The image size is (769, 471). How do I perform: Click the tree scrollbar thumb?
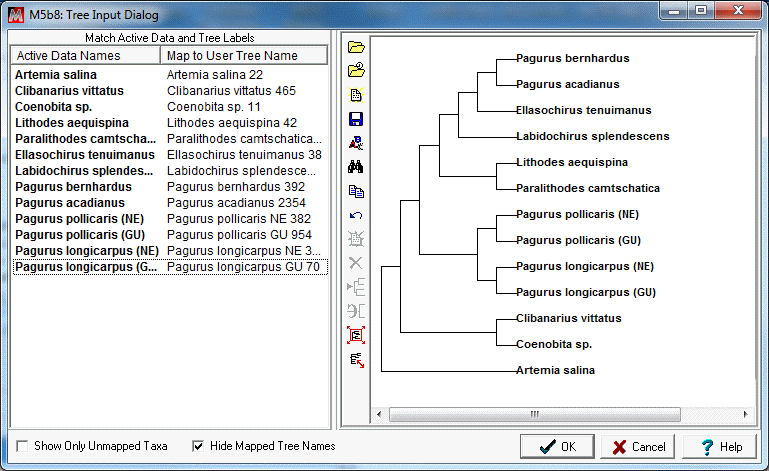tap(535, 415)
